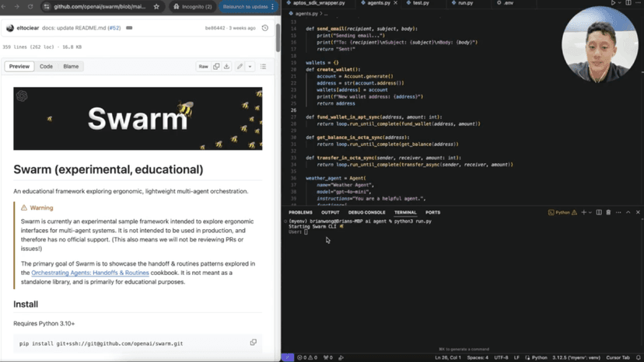Open new terminal profile dropdown

[590, 213]
